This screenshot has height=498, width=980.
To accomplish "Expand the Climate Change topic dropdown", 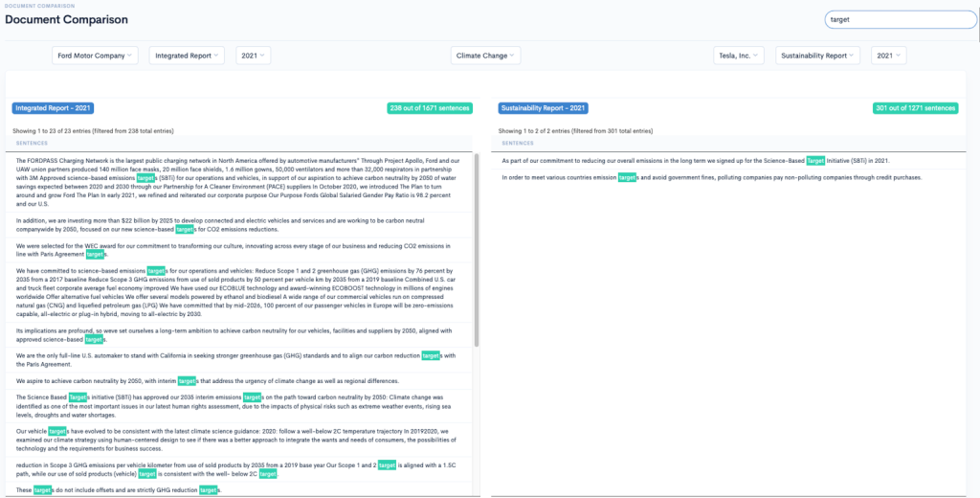I will click(x=485, y=56).
